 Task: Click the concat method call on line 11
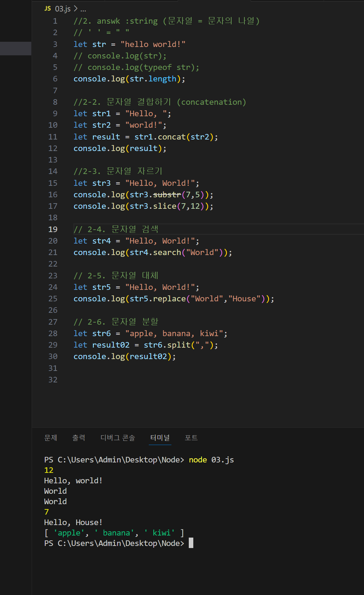[x=172, y=137]
